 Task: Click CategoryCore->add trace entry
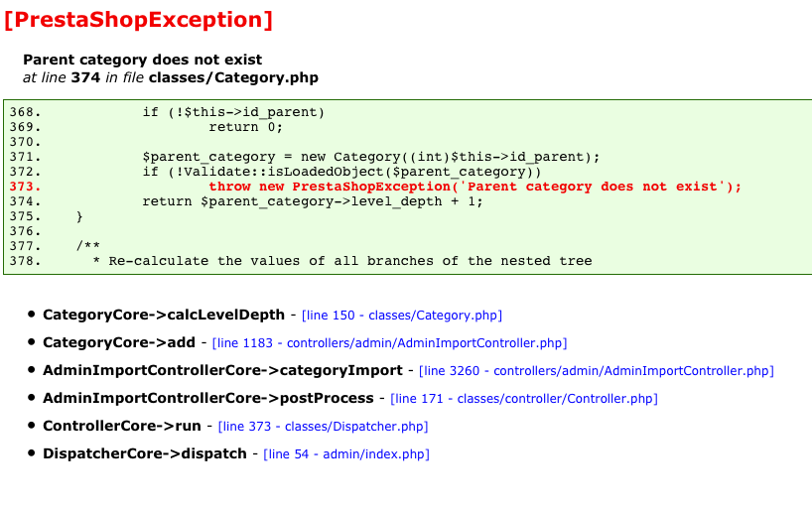(x=119, y=342)
